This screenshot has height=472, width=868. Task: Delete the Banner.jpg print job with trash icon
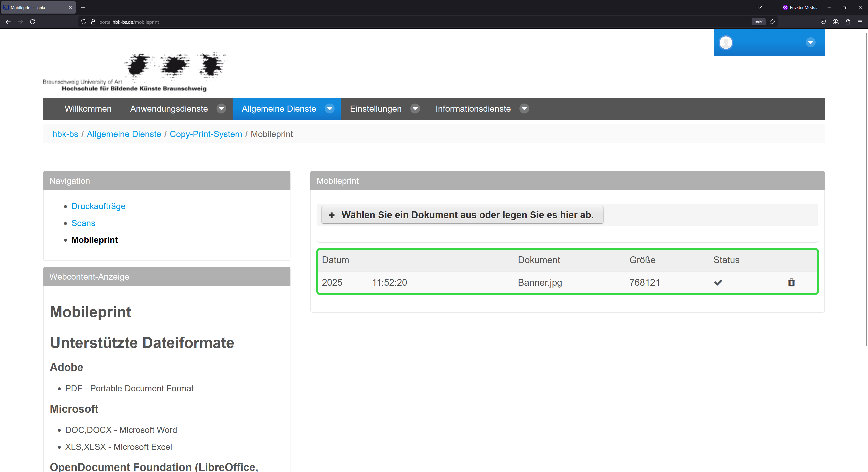point(791,282)
